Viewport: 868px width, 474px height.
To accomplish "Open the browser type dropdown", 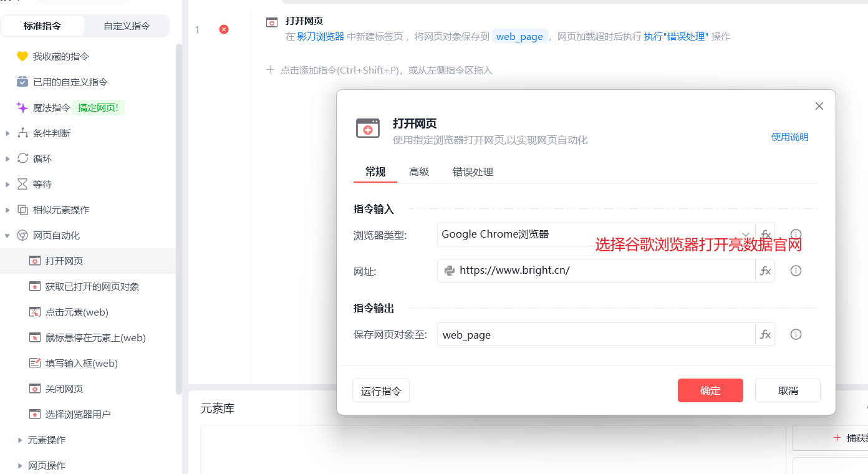I will (x=746, y=235).
